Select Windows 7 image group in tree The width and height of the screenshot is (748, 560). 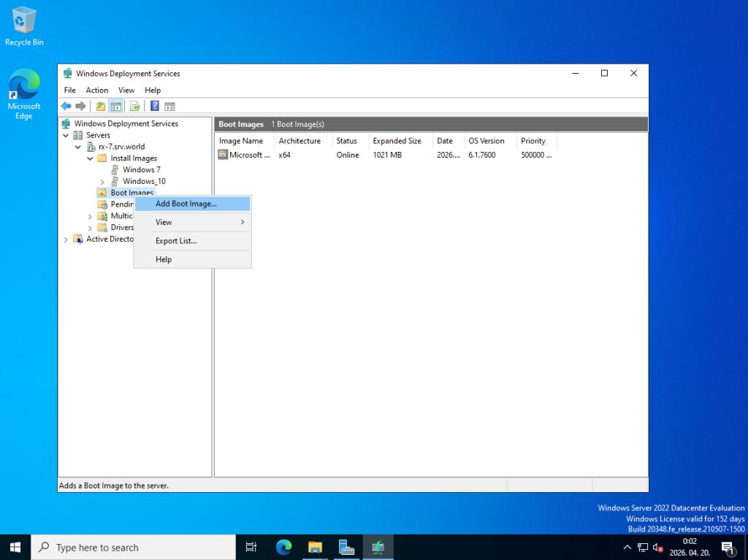click(x=141, y=169)
